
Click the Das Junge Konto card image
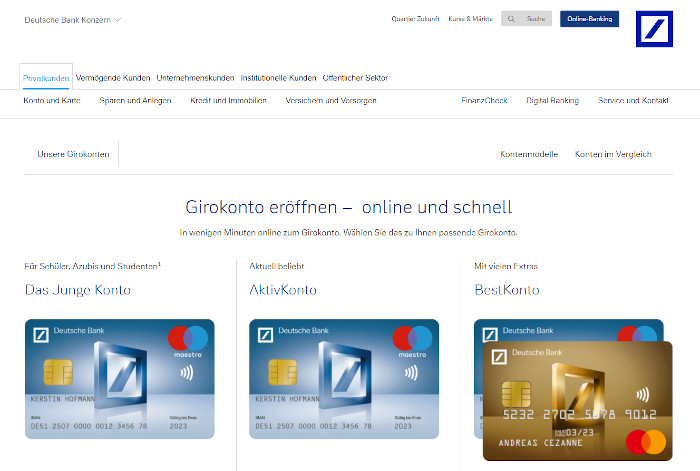[x=120, y=379]
